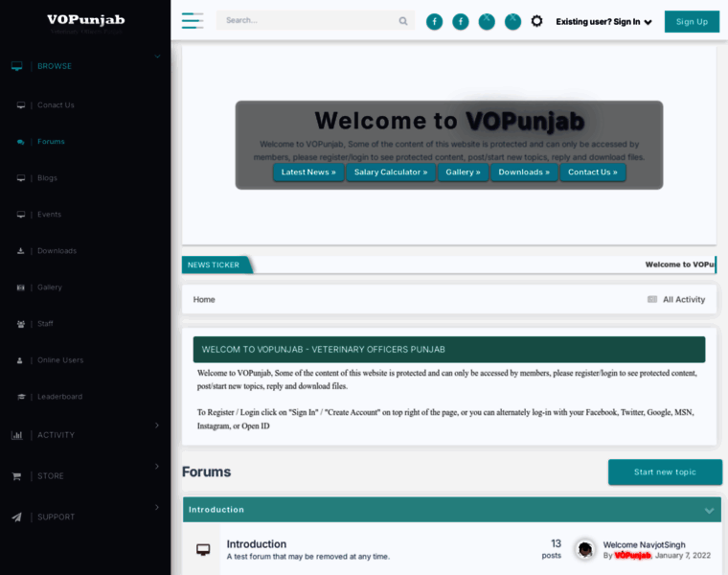Screen dimensions: 728x575
Task: Open Events in the sidebar
Action: (x=49, y=215)
